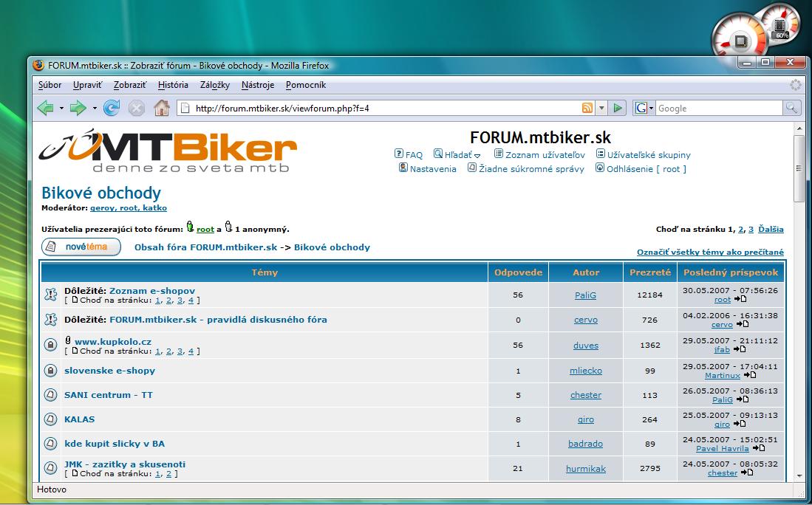
Task: Click the Stop loading icon
Action: [137, 109]
